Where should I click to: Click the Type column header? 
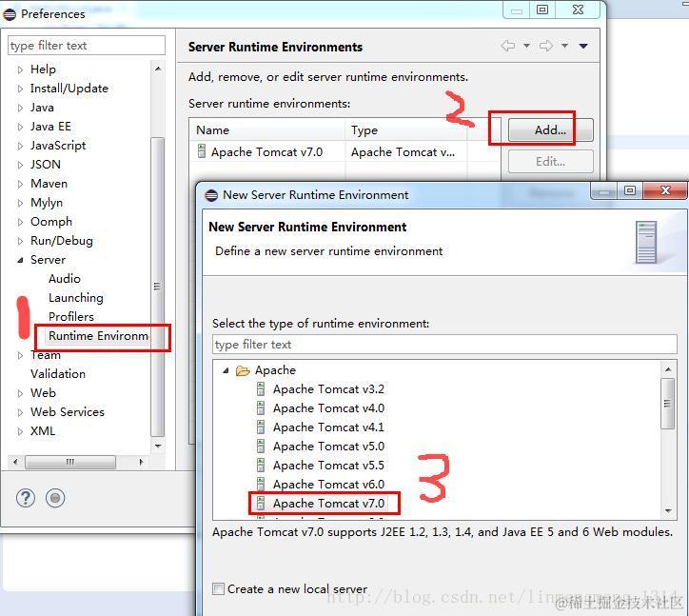pyautogui.click(x=405, y=130)
